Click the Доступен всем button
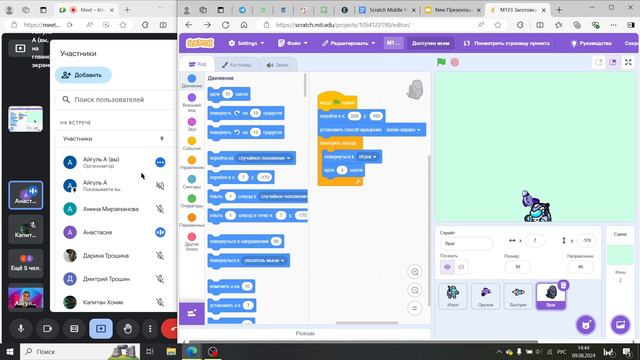The width and height of the screenshot is (640, 360). click(431, 43)
